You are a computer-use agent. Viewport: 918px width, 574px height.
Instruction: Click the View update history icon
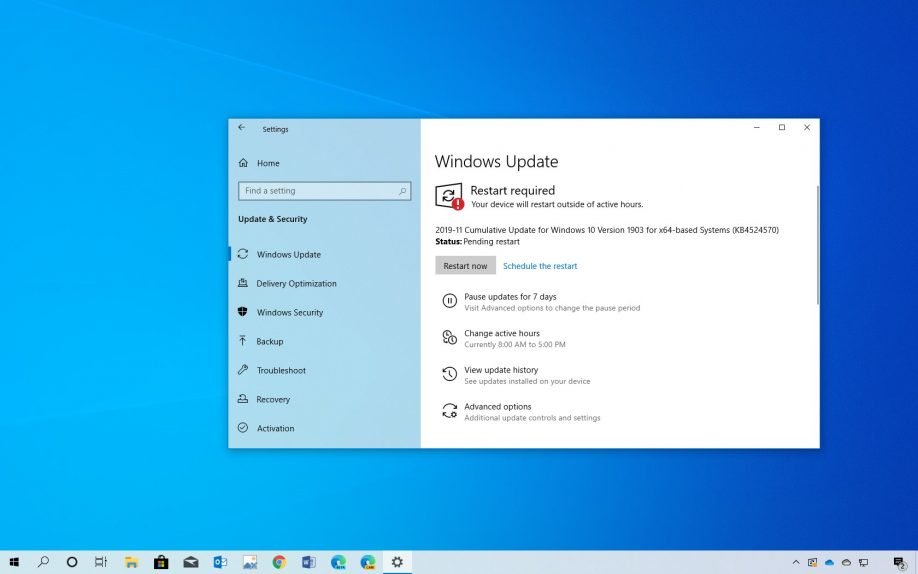(450, 374)
